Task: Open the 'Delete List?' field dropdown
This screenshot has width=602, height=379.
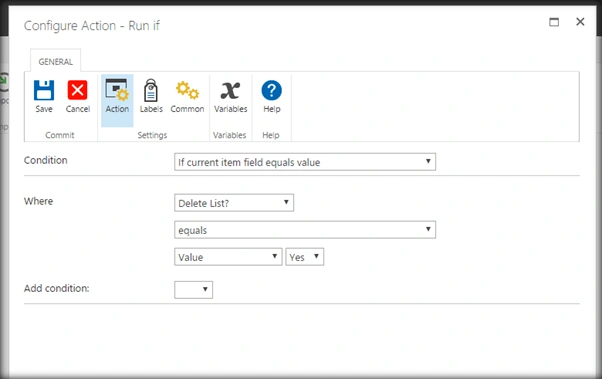Action: tap(234, 203)
